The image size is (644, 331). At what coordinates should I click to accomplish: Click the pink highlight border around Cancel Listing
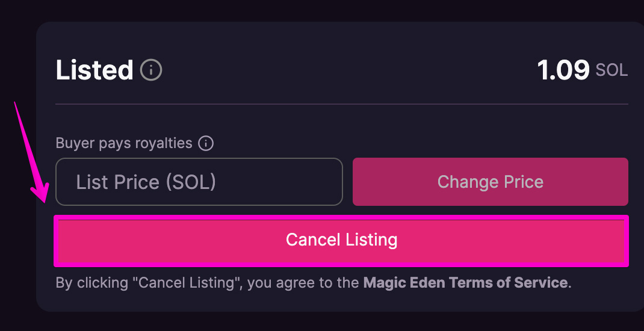341,217
